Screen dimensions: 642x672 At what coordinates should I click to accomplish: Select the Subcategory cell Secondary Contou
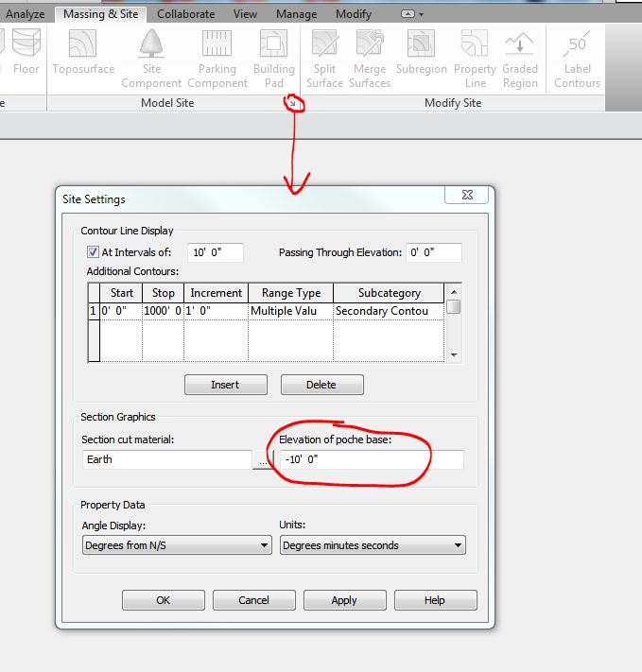coord(389,311)
